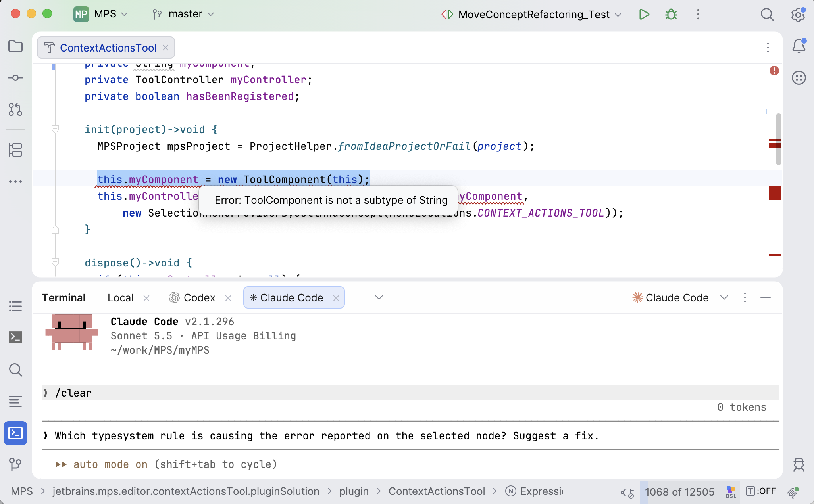Click the ContextActionsTool breadcrumb
Image resolution: width=814 pixels, height=504 pixels.
click(x=437, y=491)
